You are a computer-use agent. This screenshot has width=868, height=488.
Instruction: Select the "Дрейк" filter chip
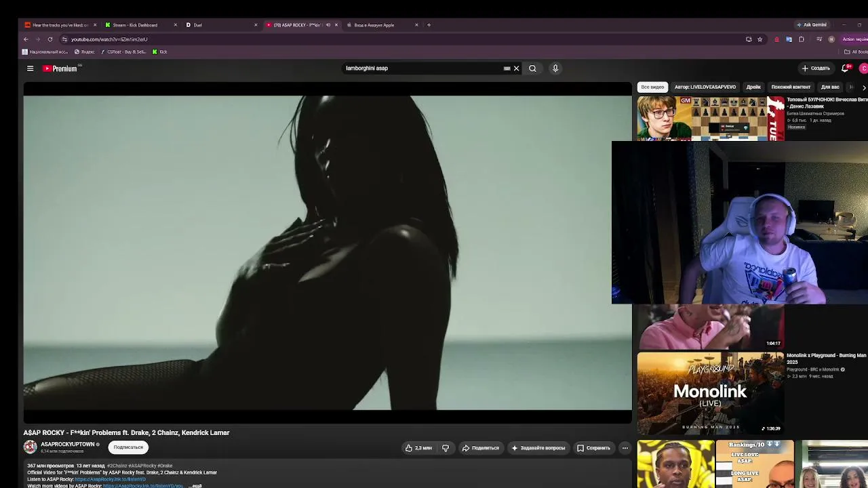tap(753, 87)
